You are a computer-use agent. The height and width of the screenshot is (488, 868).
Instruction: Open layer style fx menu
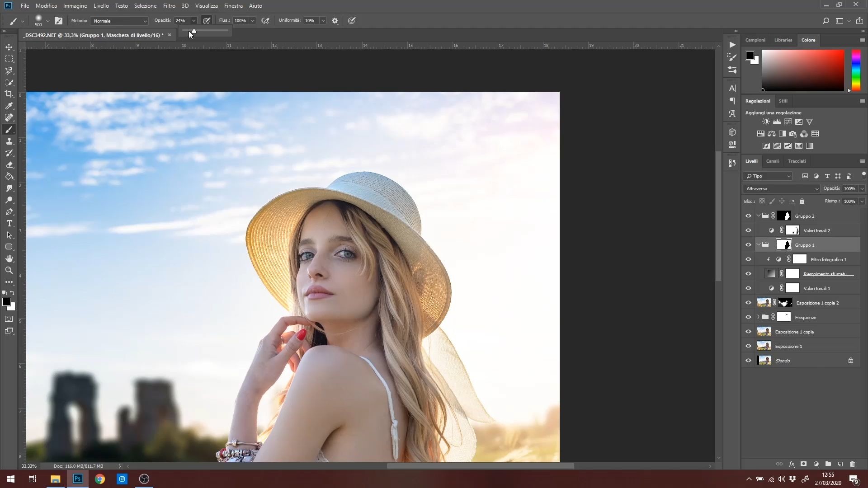[x=792, y=464]
